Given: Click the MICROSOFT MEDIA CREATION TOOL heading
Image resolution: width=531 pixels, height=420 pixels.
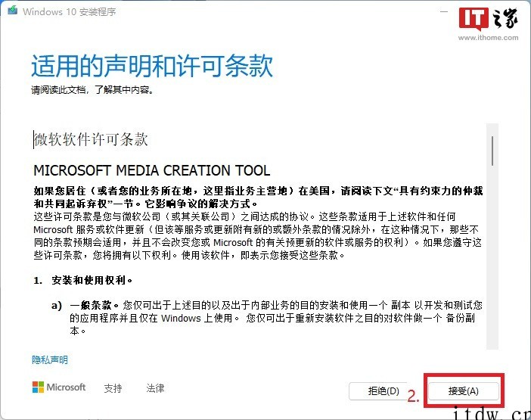Looking at the screenshot, I should pos(151,170).
